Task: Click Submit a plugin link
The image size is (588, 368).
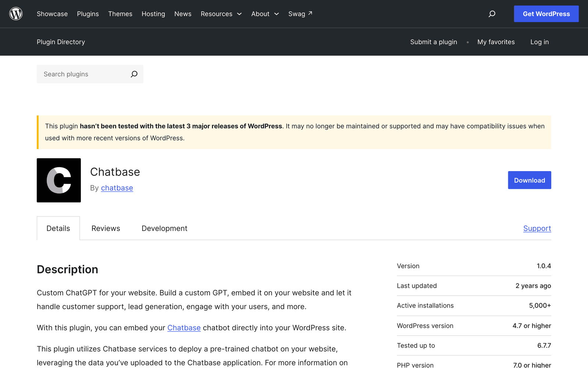Action: 434,42
